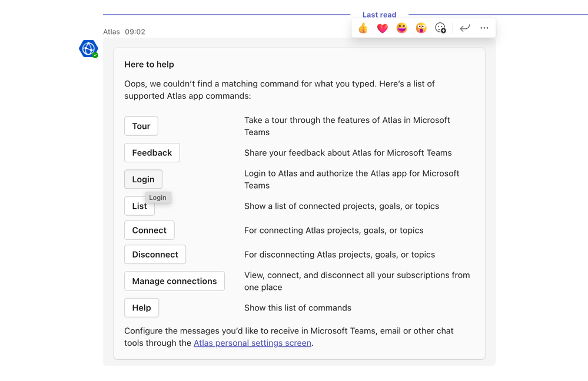The height and width of the screenshot is (381, 588).
Task: Click 'Show a list of connected projects' description
Action: pyautogui.click(x=341, y=206)
